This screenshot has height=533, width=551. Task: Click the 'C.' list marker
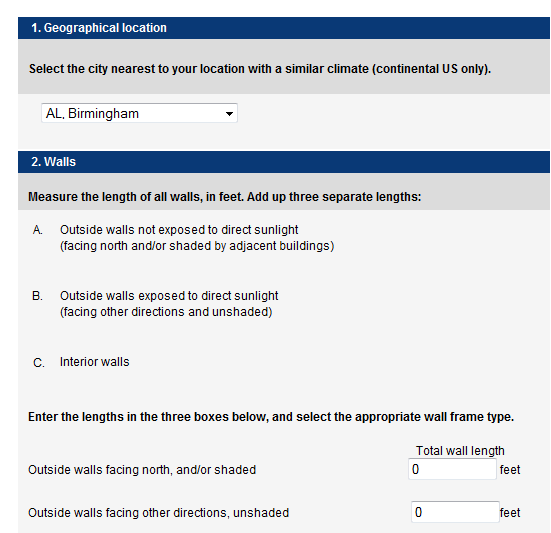pyautogui.click(x=39, y=363)
